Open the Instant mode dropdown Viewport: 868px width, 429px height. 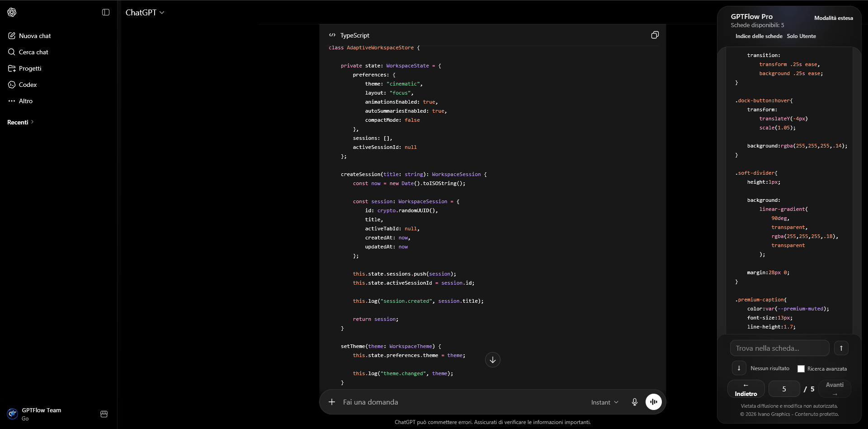pyautogui.click(x=605, y=402)
